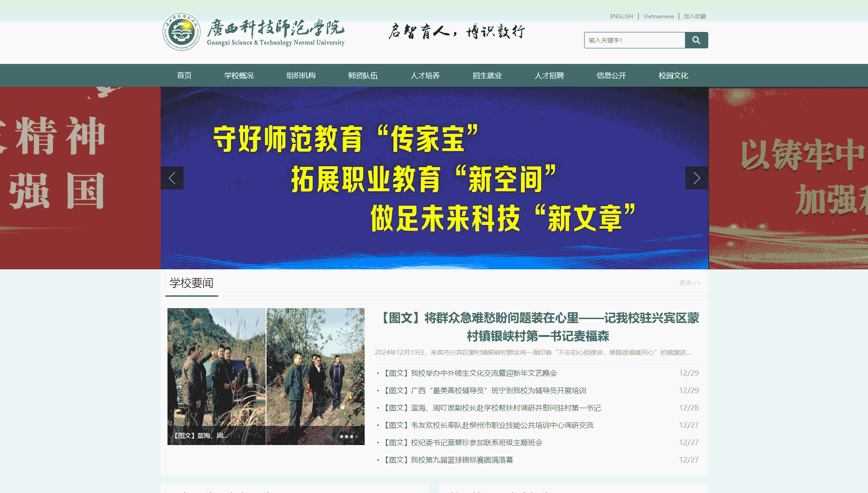This screenshot has height=493, width=868.
Task: Open news 蓝海、周叮波副校长赴学校帮扶村调研
Action: [492, 408]
